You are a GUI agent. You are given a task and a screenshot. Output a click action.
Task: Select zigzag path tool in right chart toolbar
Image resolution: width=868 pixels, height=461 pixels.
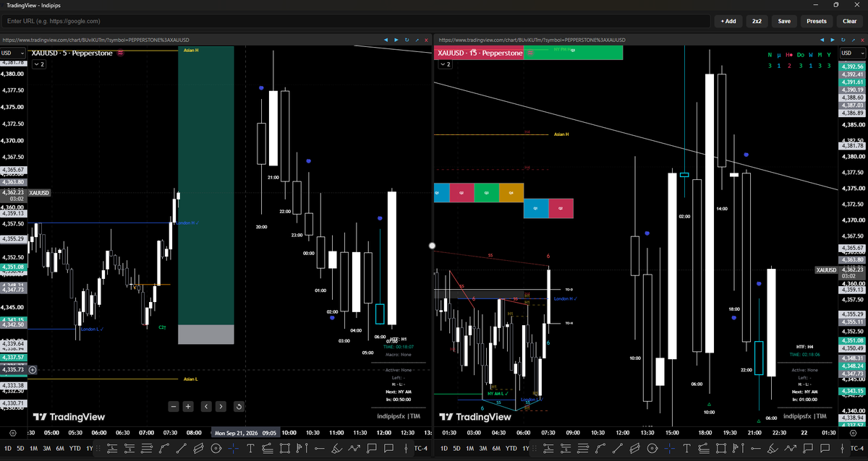click(791, 449)
